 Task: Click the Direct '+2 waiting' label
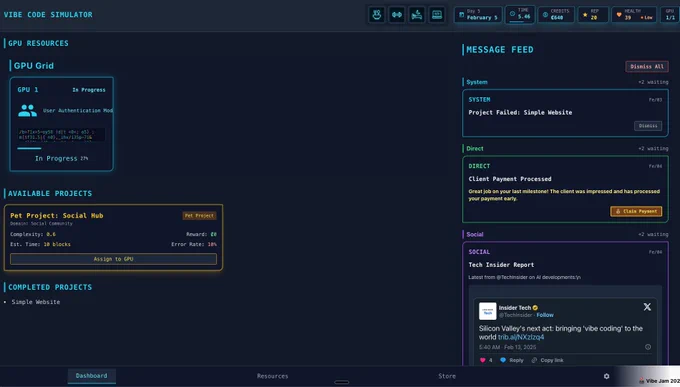[653, 148]
